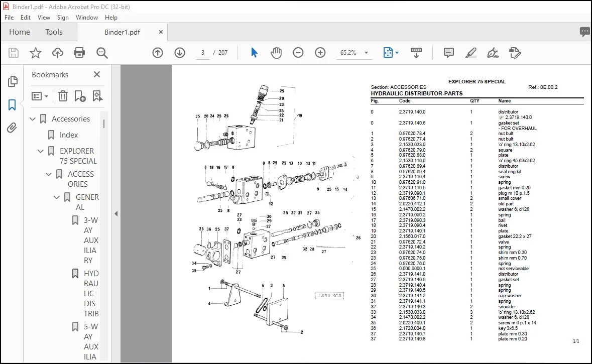Click the EXPLORER 75 SPECIAL page title
Screen dimensions: 592x364
pos(477,81)
